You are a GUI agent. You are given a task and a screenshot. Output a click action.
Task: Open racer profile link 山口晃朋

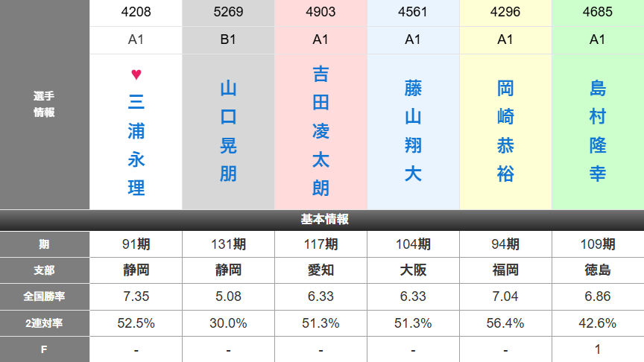228,131
